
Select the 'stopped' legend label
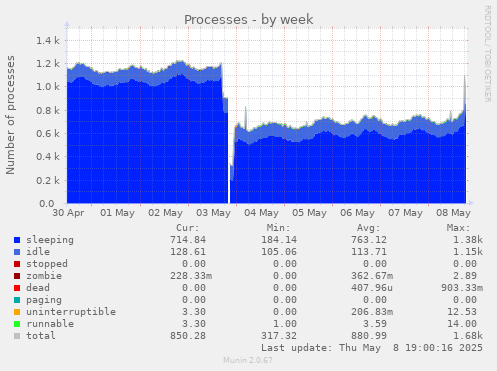(47, 264)
